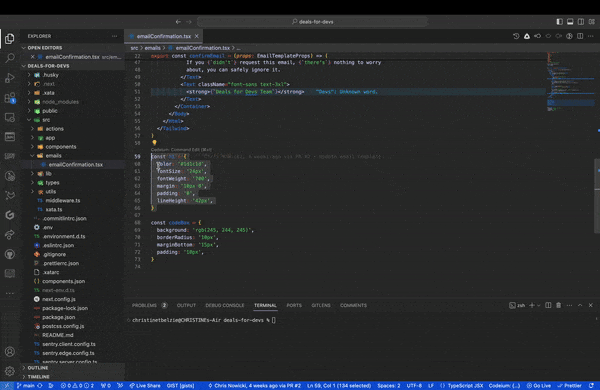Viewport: 600px width, 390px height.
Task: Open timeline history icon in editor toolbar
Action: pyautogui.click(x=516, y=36)
